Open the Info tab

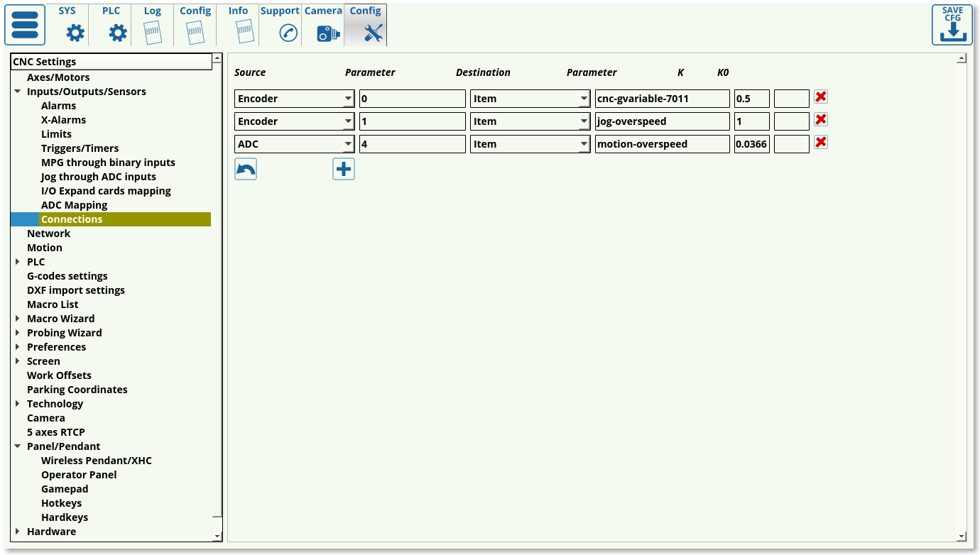click(239, 25)
